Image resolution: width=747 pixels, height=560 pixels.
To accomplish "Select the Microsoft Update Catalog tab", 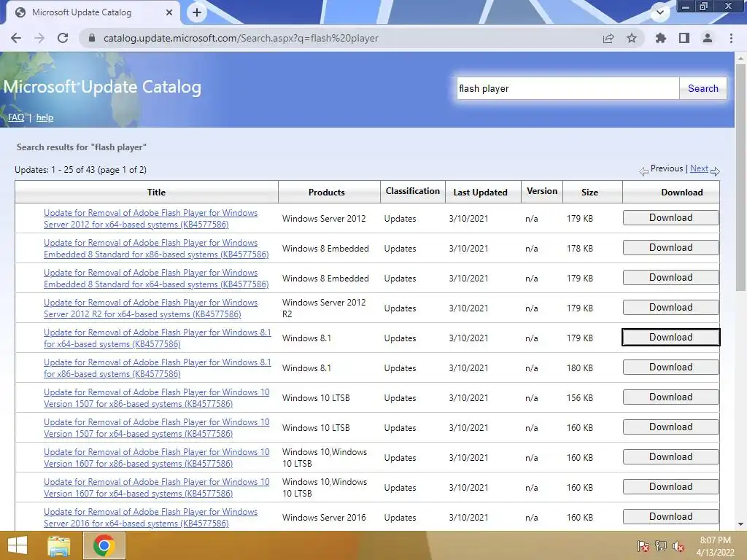I will click(x=90, y=12).
